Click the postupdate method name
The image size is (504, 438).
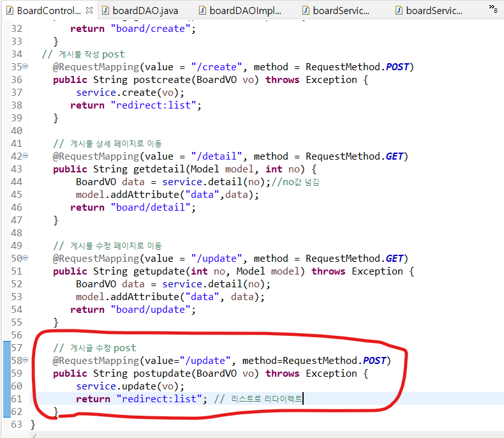[162, 374]
